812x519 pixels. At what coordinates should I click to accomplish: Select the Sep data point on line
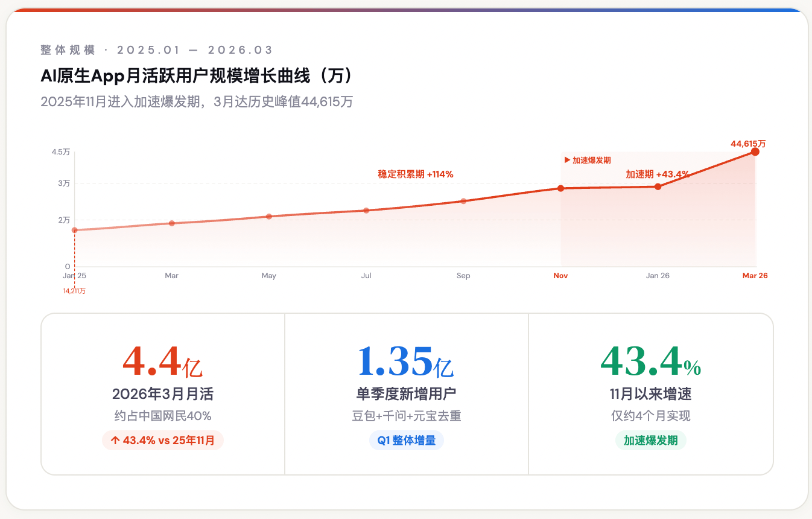click(x=463, y=201)
